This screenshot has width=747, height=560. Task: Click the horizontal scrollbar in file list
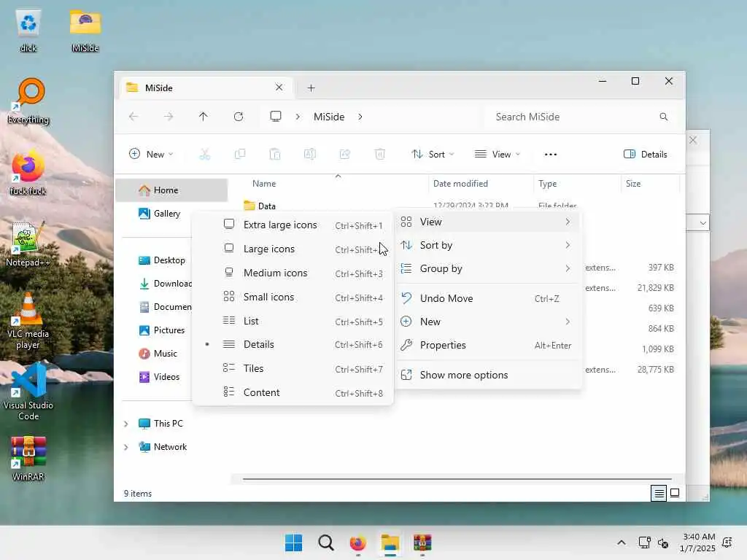[x=457, y=479]
